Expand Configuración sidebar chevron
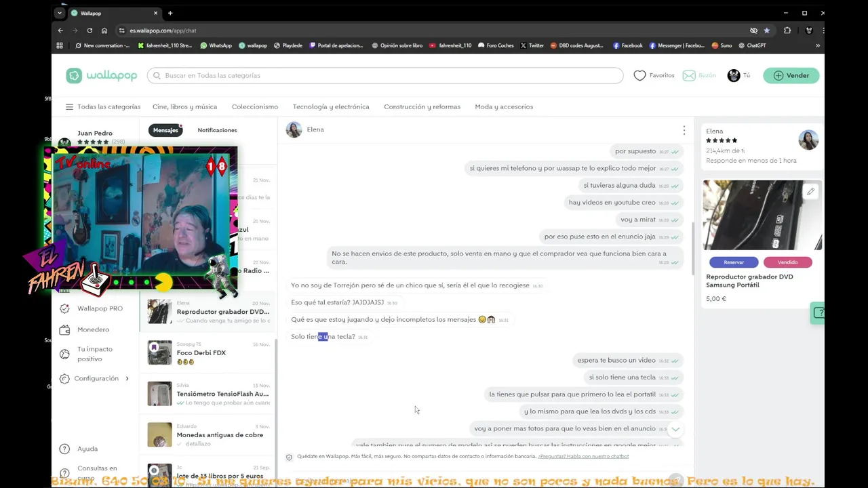The width and height of the screenshot is (868, 488). 127,378
